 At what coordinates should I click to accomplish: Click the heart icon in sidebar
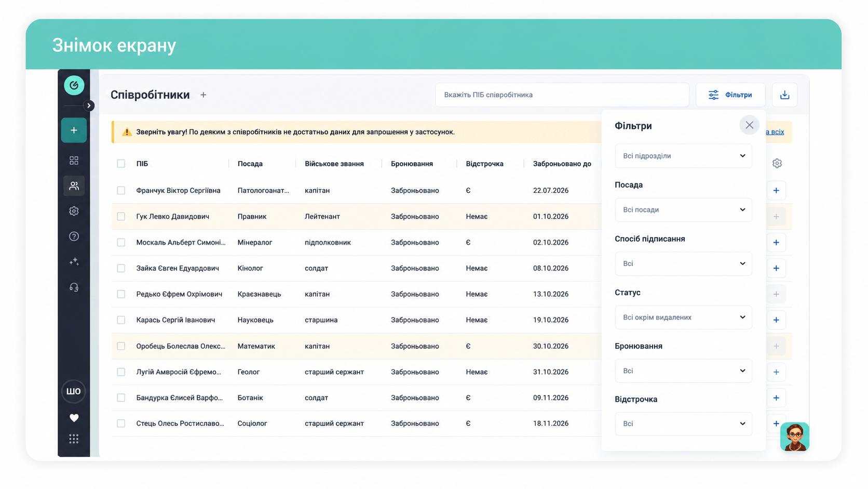coord(74,418)
